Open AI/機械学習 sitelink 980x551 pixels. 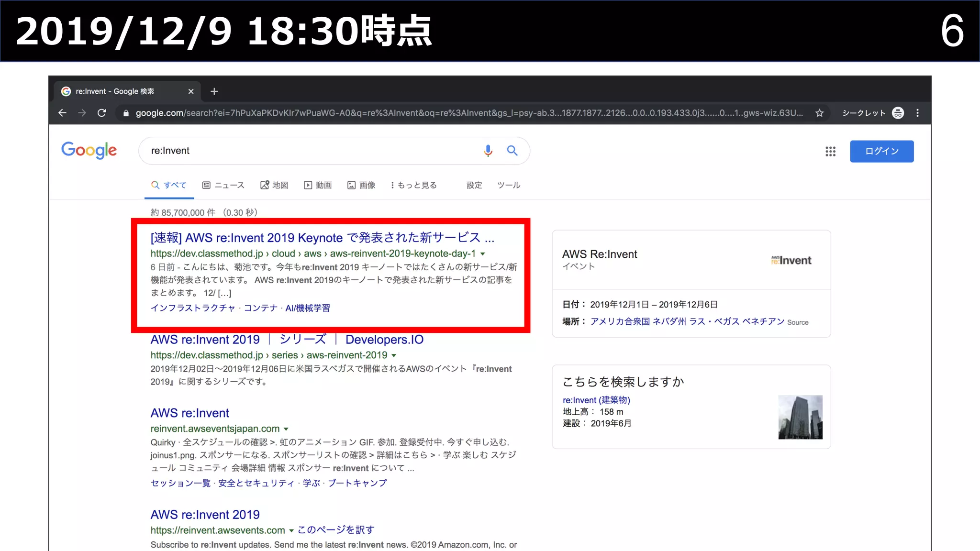point(308,308)
